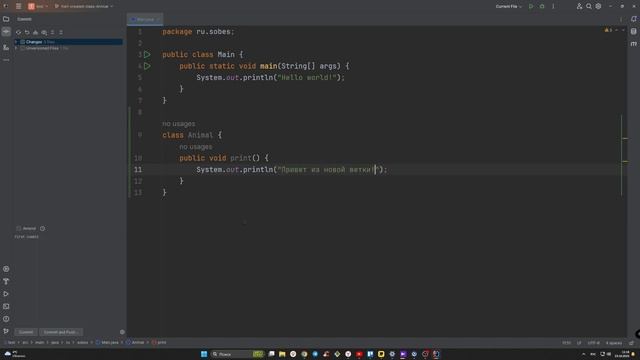Image resolution: width=640 pixels, height=360 pixels.
Task: Open the Terminal tool window
Action: [x=6, y=307]
